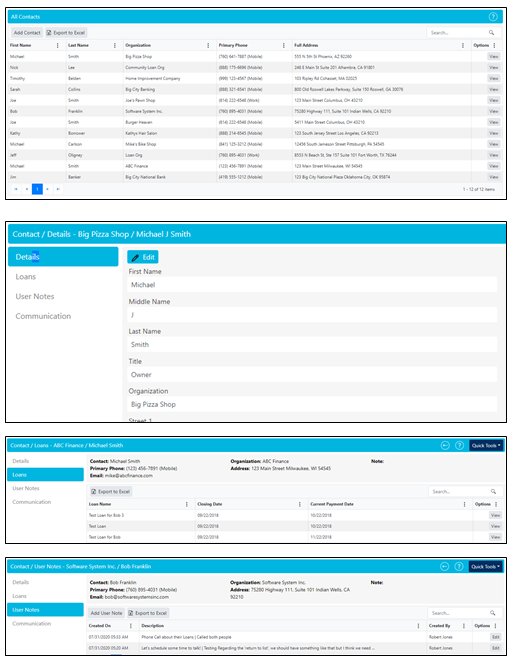Image resolution: width=513 pixels, height=665 pixels.
Task: Go to last page in pager
Action: click(x=58, y=189)
